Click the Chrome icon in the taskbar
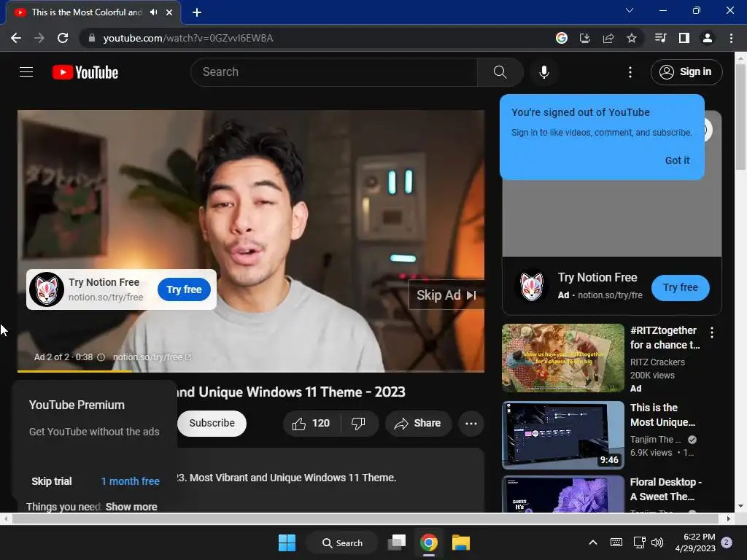This screenshot has width=747, height=560. (x=429, y=542)
